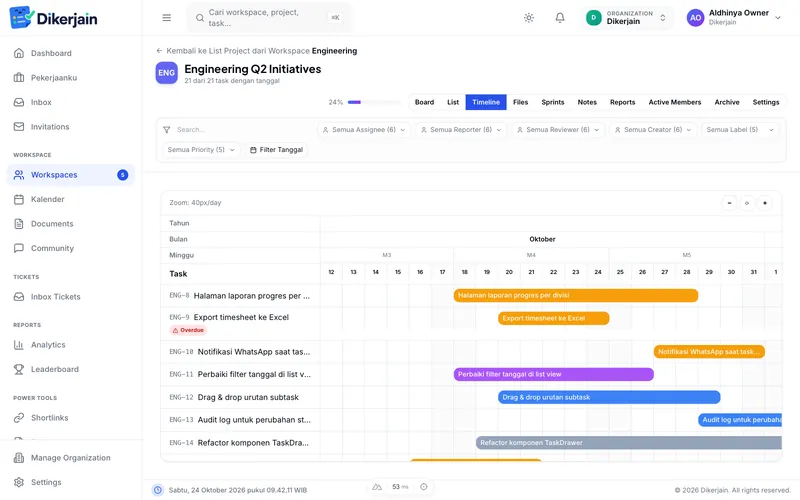The image size is (800, 500).
Task: Click the 53 ms latency indicator
Action: click(400, 487)
